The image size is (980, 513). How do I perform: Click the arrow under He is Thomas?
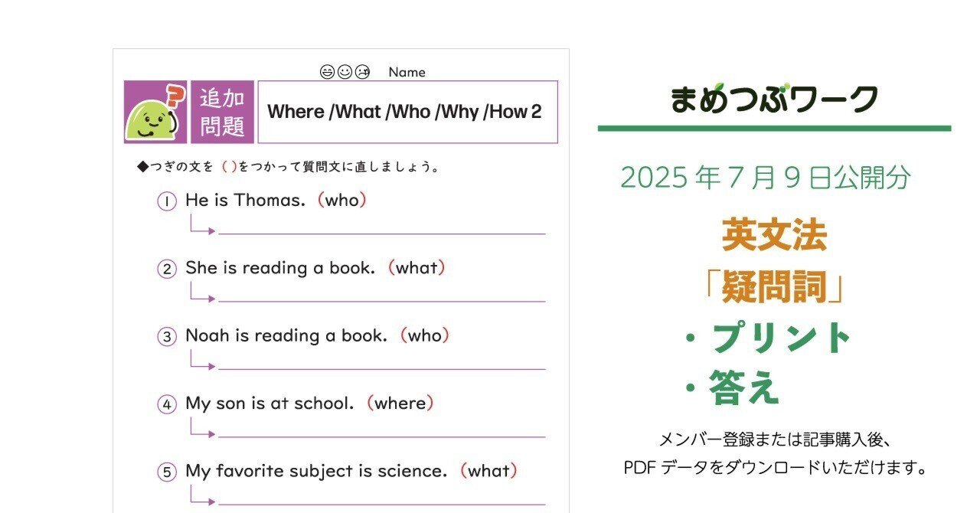[203, 227]
